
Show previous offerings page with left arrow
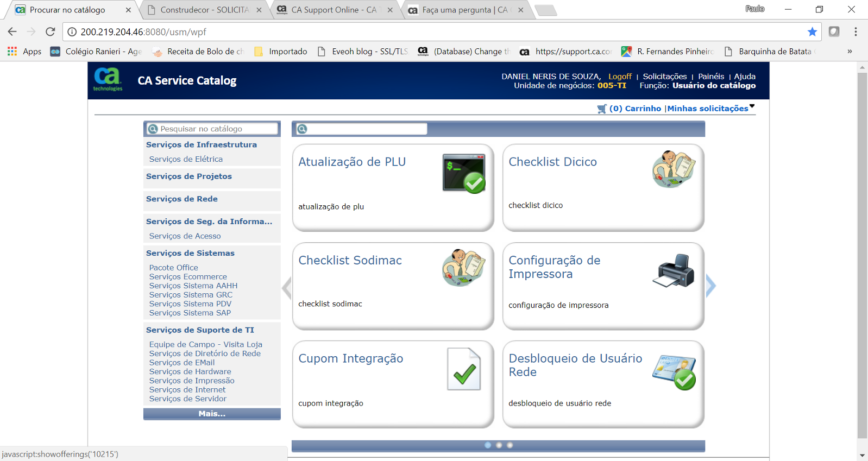click(287, 288)
